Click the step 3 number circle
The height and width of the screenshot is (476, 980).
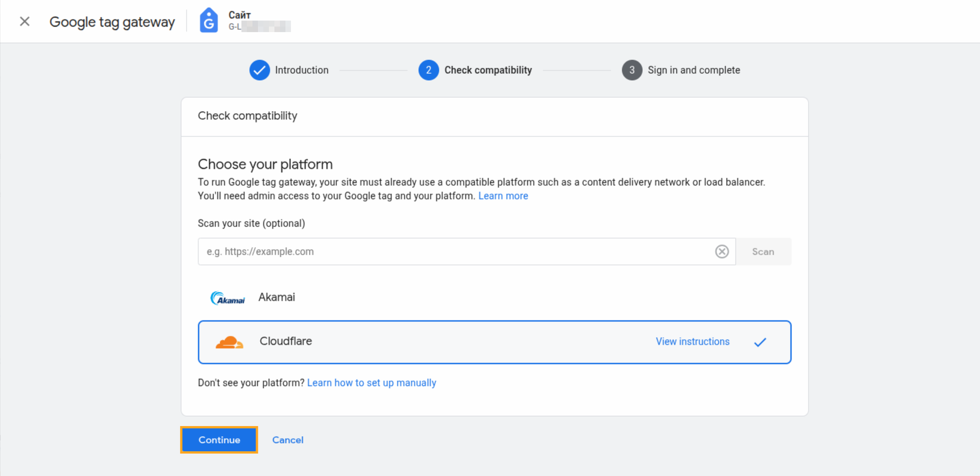(631, 70)
